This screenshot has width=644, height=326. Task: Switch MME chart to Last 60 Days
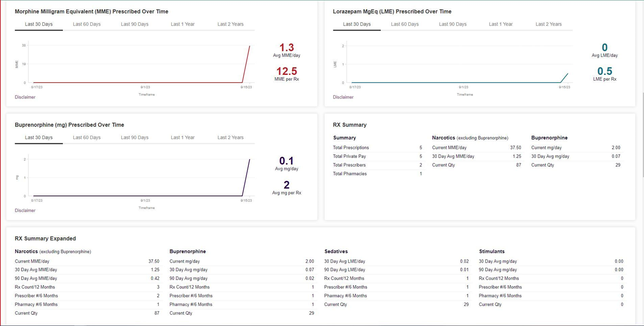click(87, 24)
